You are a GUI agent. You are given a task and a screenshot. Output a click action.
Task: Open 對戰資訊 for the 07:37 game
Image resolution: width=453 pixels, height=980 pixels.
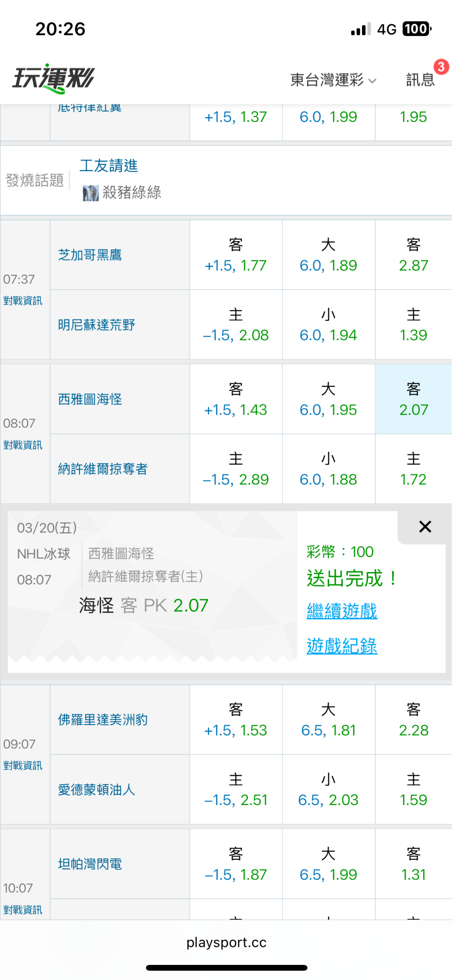[x=23, y=301]
